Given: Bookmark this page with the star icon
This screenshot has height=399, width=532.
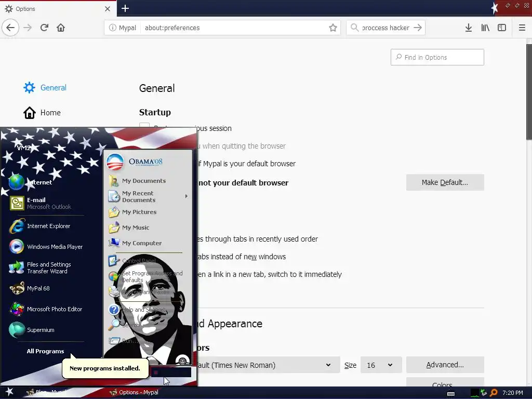Looking at the screenshot, I should tap(333, 28).
